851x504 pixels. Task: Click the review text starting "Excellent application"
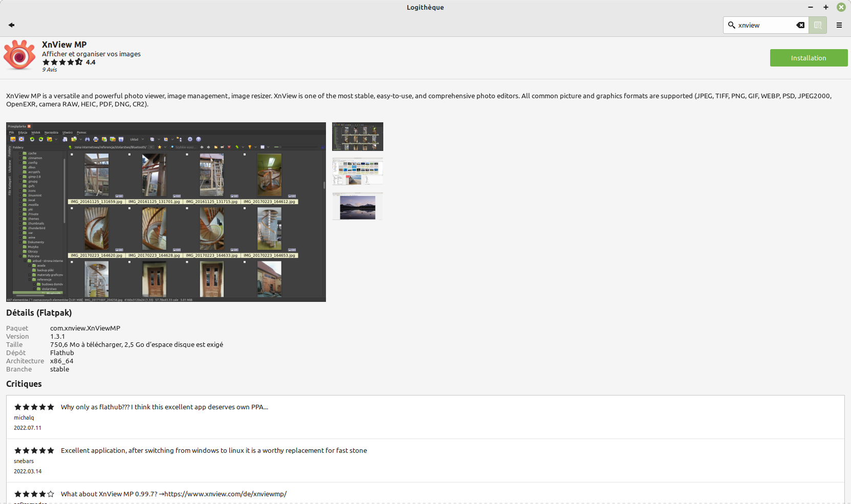pos(214,450)
